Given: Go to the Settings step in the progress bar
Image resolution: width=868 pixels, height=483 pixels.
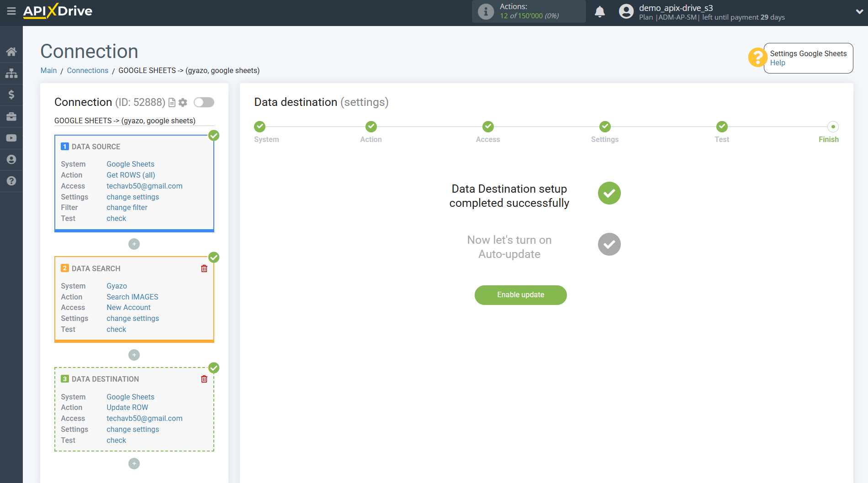Looking at the screenshot, I should [605, 127].
